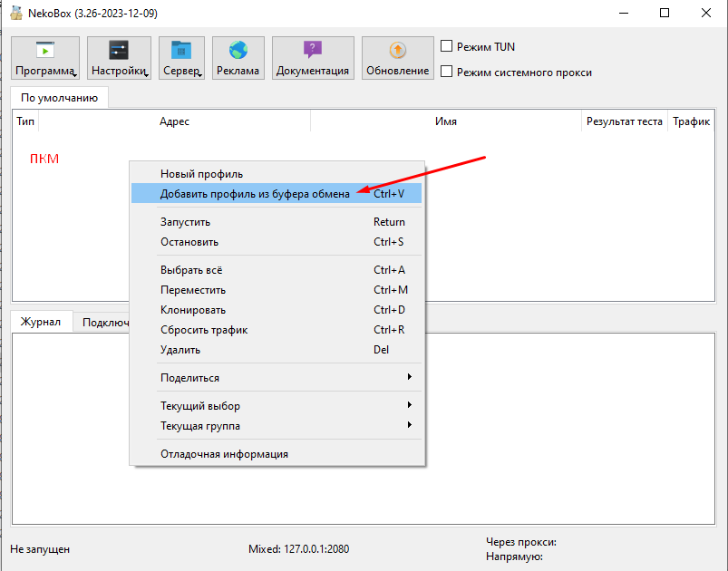Enable the Режим TUN checkbox
The width and height of the screenshot is (728, 571).
(446, 46)
